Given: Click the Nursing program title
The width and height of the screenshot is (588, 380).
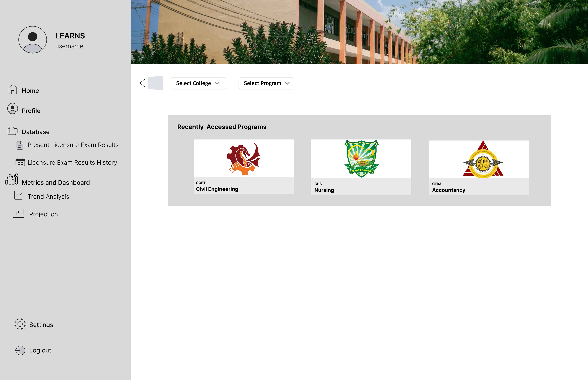Looking at the screenshot, I should pos(324,190).
